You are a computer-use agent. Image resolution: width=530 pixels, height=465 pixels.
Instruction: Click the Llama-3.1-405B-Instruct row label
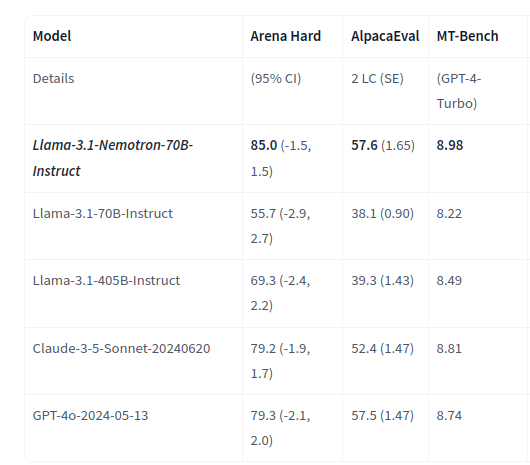106,280
